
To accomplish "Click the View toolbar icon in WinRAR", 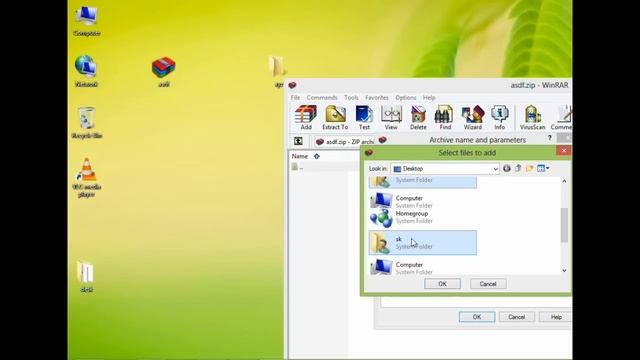I will coord(391,118).
